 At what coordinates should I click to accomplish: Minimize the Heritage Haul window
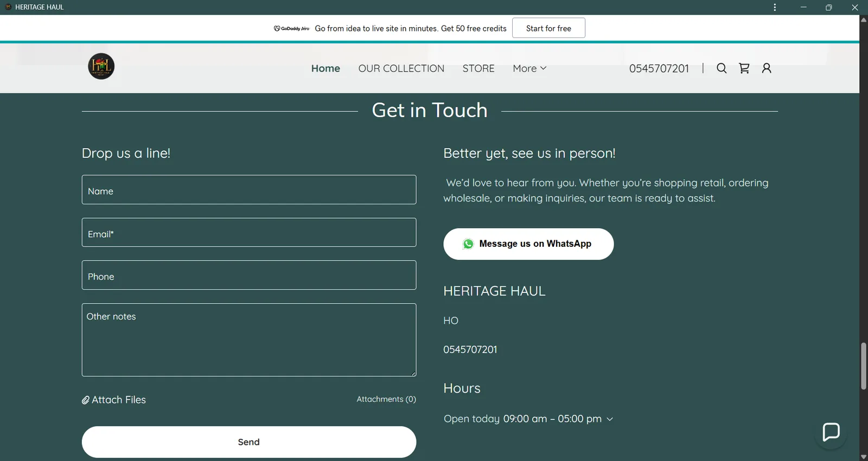(x=803, y=7)
